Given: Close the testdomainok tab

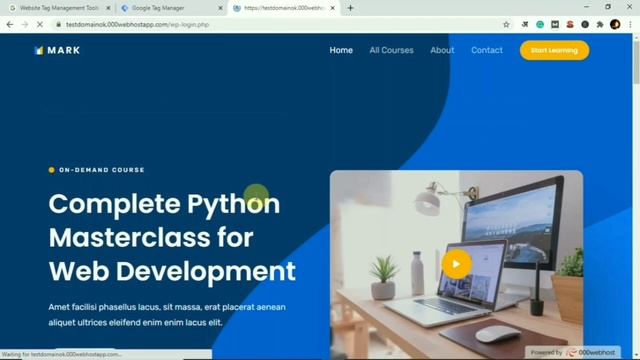Looking at the screenshot, I should pos(333,8).
